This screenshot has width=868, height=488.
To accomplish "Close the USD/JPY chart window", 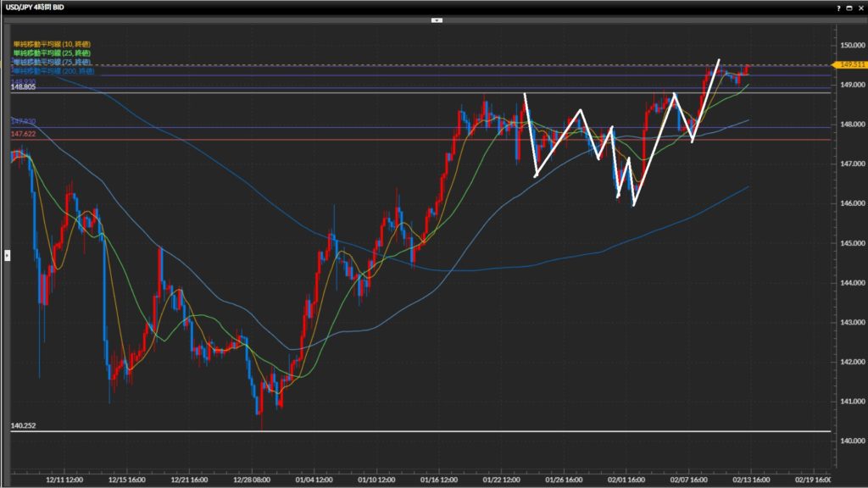I will pos(860,7).
